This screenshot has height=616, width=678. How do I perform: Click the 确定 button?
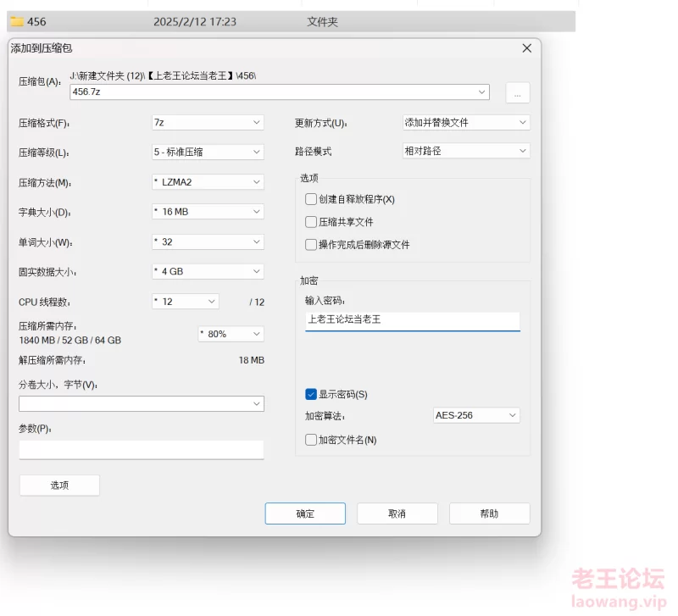[305, 513]
